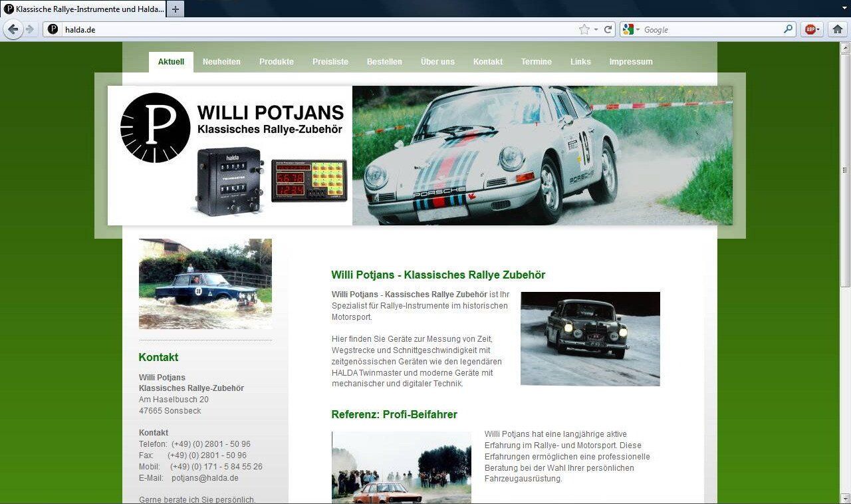
Task: Open the Neuheiten navigation link
Action: pos(221,62)
